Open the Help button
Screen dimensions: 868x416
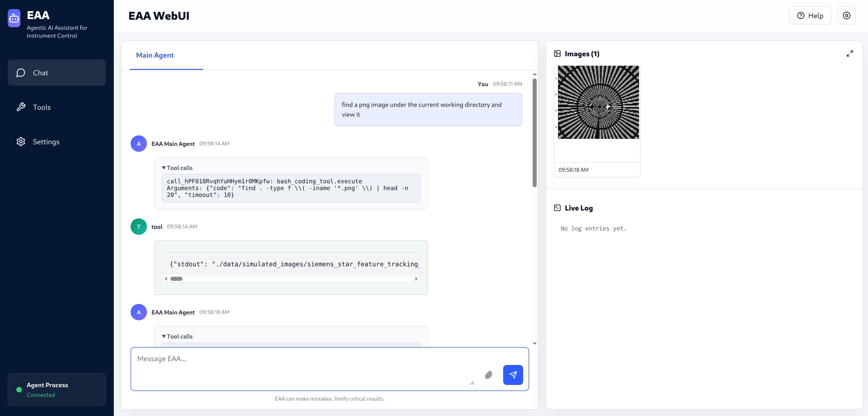810,15
